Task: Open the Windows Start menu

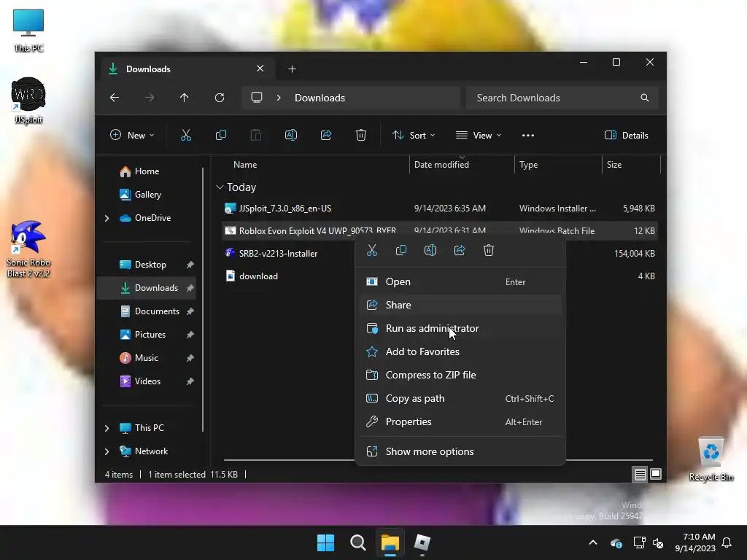Action: pyautogui.click(x=325, y=542)
